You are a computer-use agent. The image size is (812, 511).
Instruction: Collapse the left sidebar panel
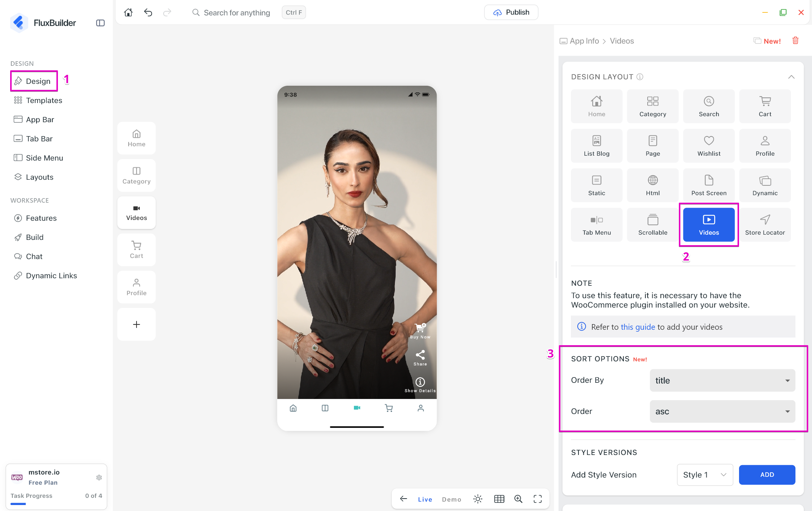pos(100,23)
